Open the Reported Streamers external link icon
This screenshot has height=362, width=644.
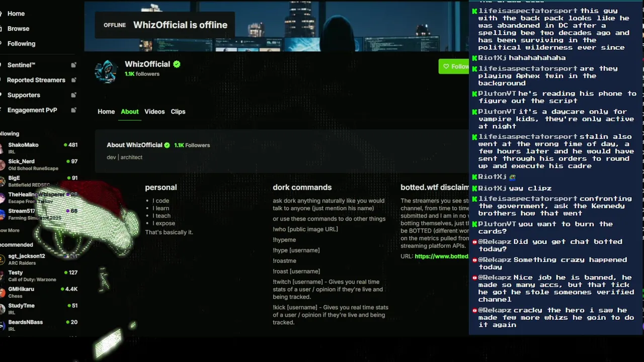point(73,80)
